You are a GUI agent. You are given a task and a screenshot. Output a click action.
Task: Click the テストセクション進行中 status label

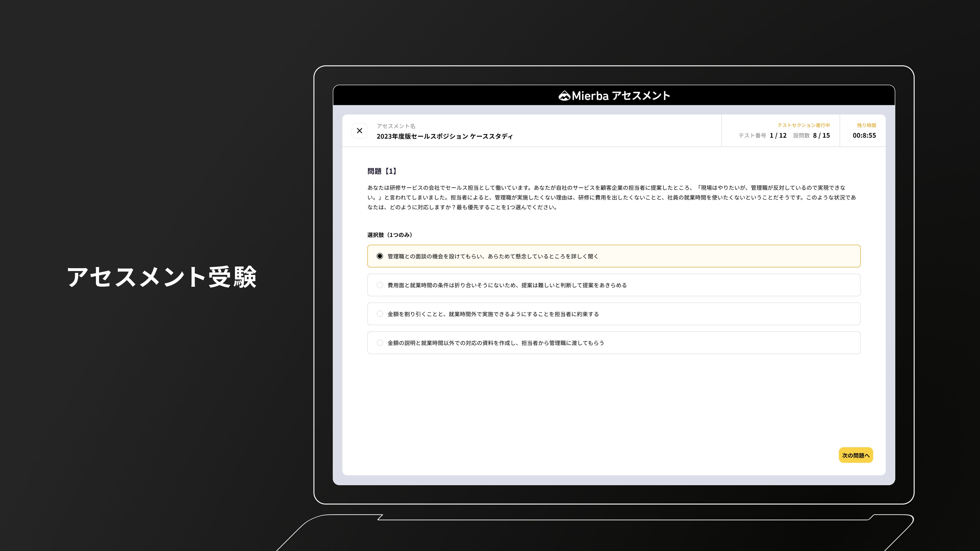click(x=804, y=125)
